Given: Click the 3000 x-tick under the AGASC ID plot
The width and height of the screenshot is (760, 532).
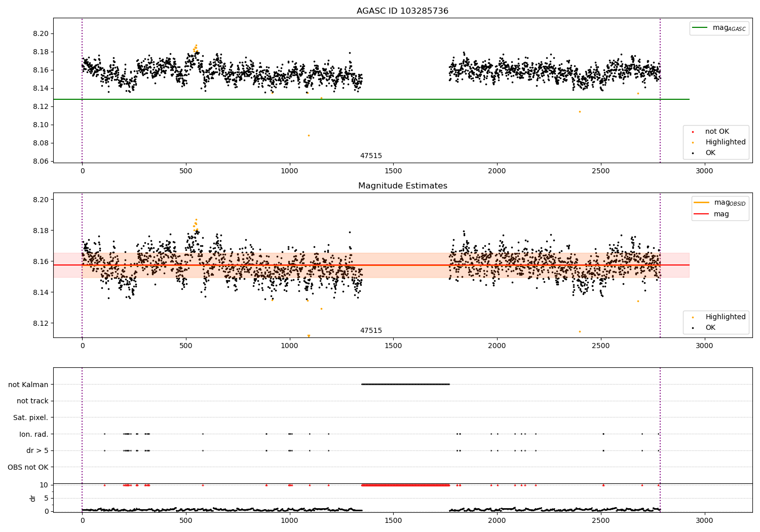Looking at the screenshot, I should (704, 171).
